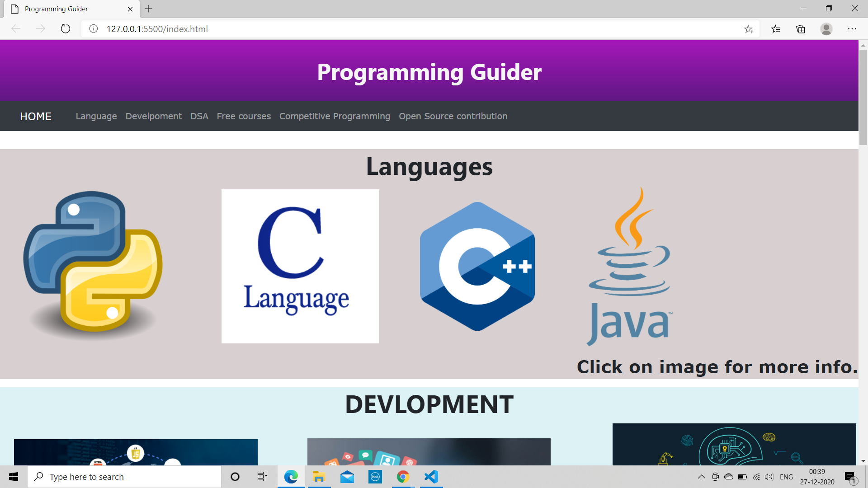The image size is (868, 488).
Task: Open the Java logo for more info
Action: [629, 267]
